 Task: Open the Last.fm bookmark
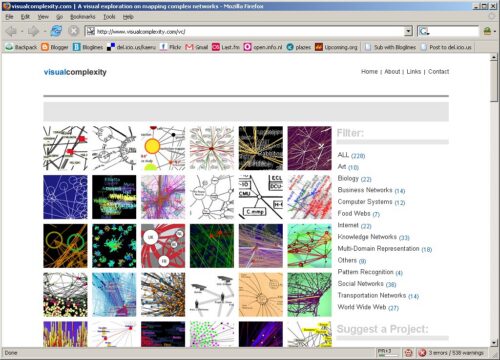tap(226, 47)
